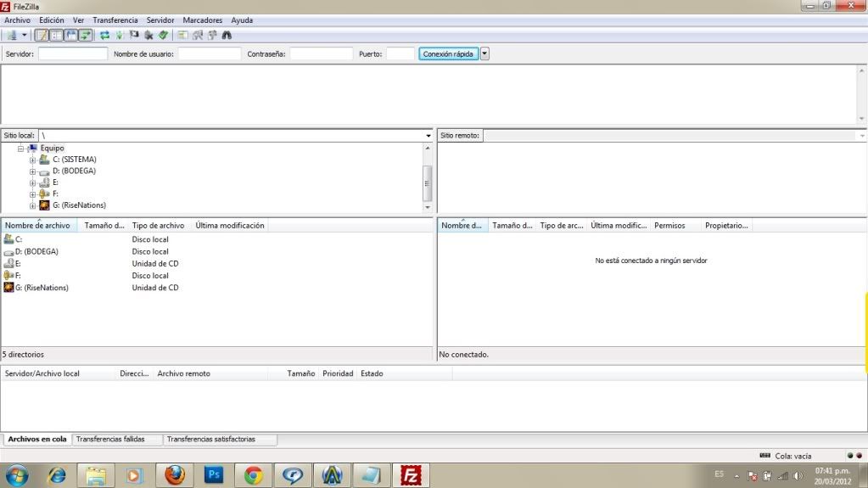868x488 pixels.
Task: Collapse the Equipo tree node
Action: point(20,149)
